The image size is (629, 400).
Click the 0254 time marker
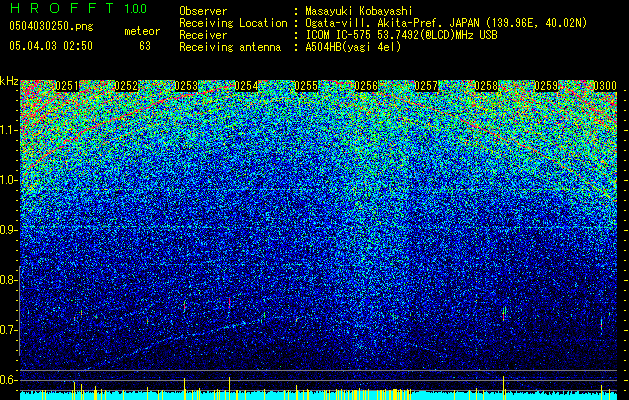click(247, 86)
